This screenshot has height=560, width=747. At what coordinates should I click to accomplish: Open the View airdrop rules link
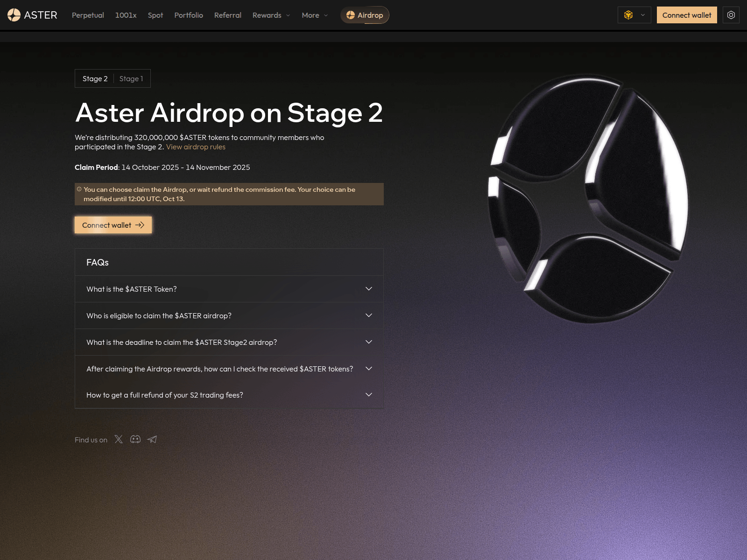(196, 147)
